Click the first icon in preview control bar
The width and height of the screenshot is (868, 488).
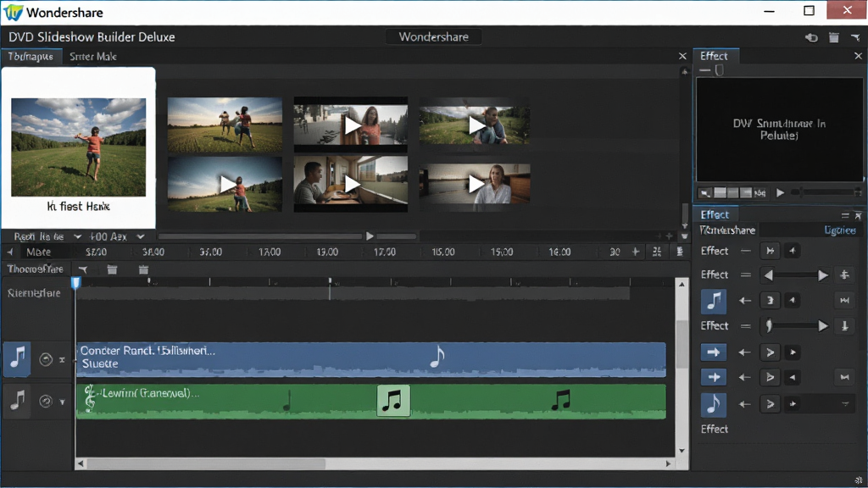tap(704, 193)
